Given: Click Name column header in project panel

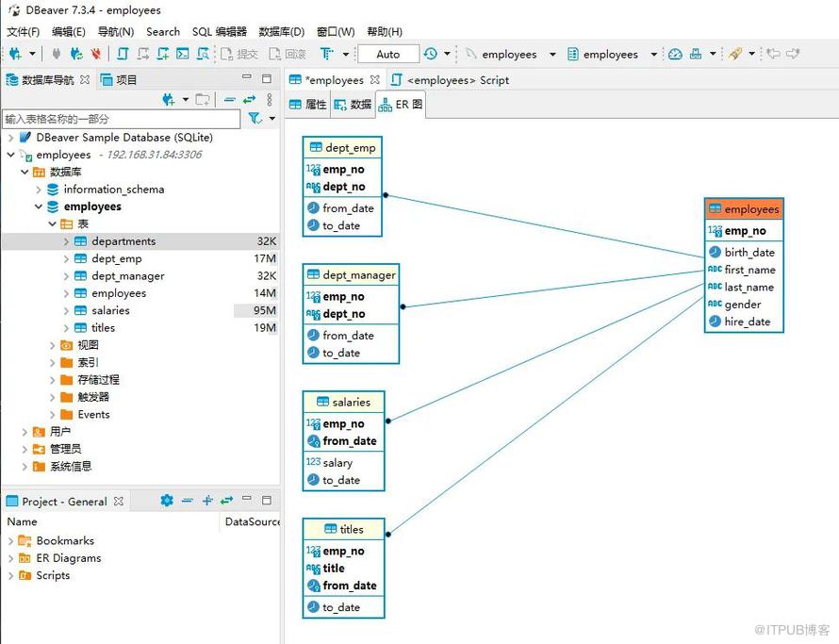Looking at the screenshot, I should point(22,521).
